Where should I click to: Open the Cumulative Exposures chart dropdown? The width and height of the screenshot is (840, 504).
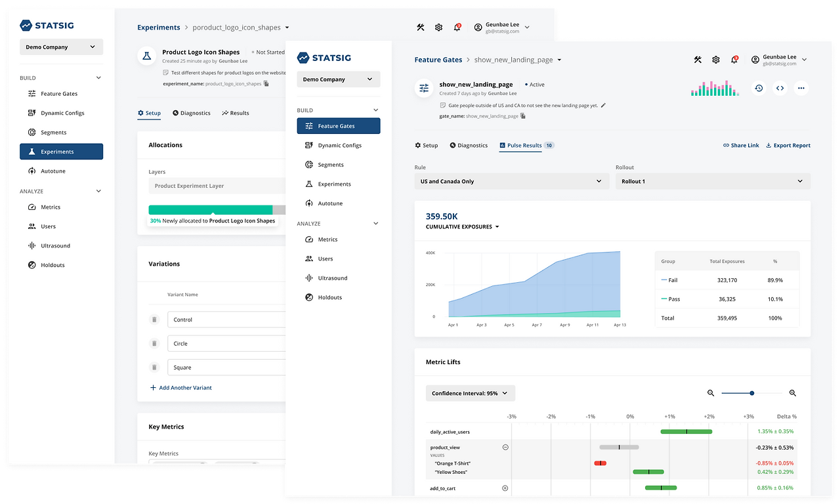(463, 227)
